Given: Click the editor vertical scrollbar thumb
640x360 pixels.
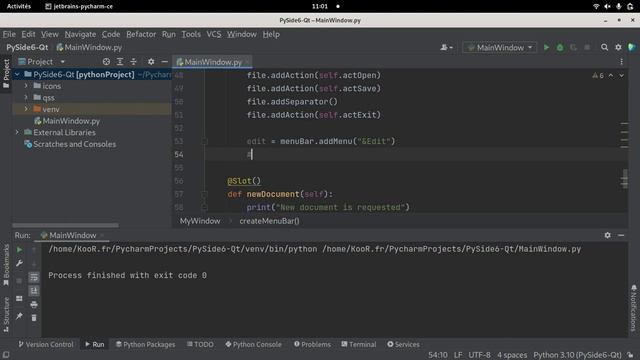Looking at the screenshot, I should (624, 178).
